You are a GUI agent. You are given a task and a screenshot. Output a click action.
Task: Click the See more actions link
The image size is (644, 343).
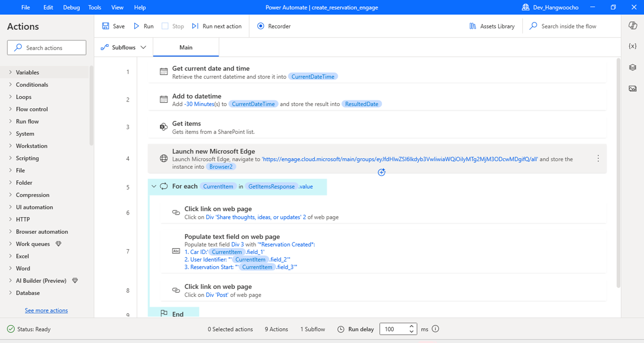46,310
